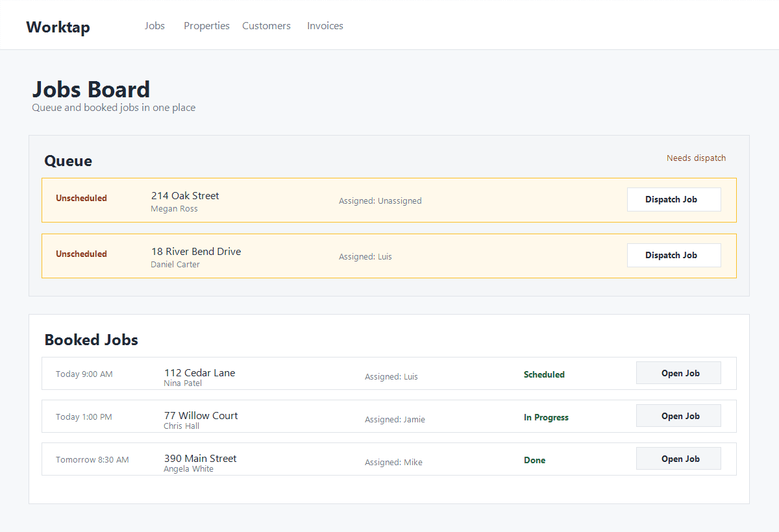779x532 pixels.
Task: Navigate to Invoices
Action: 325,26
